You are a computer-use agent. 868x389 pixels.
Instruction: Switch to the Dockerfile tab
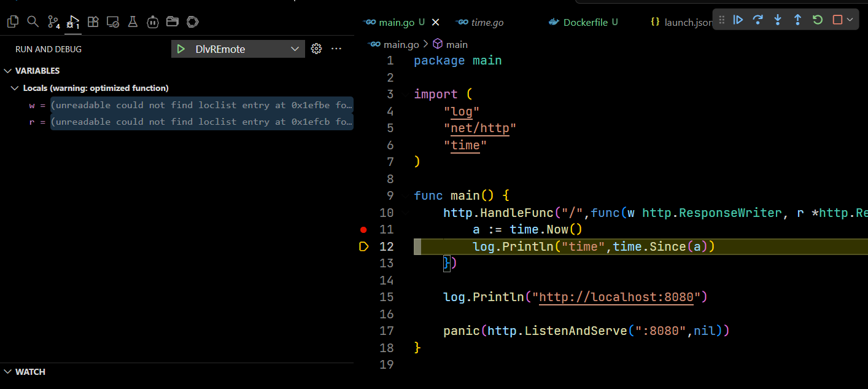(585, 22)
